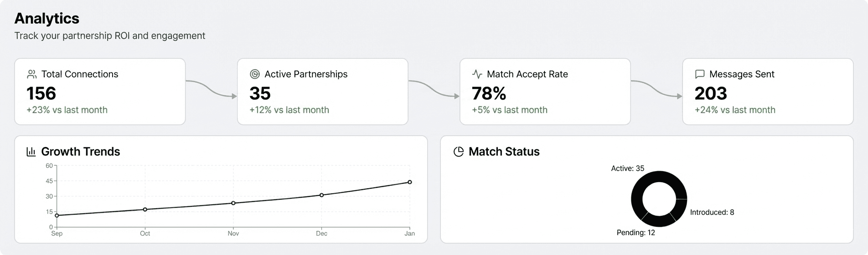Click the Messages Sent chat bubble icon
The width and height of the screenshot is (868, 255).
coord(699,74)
